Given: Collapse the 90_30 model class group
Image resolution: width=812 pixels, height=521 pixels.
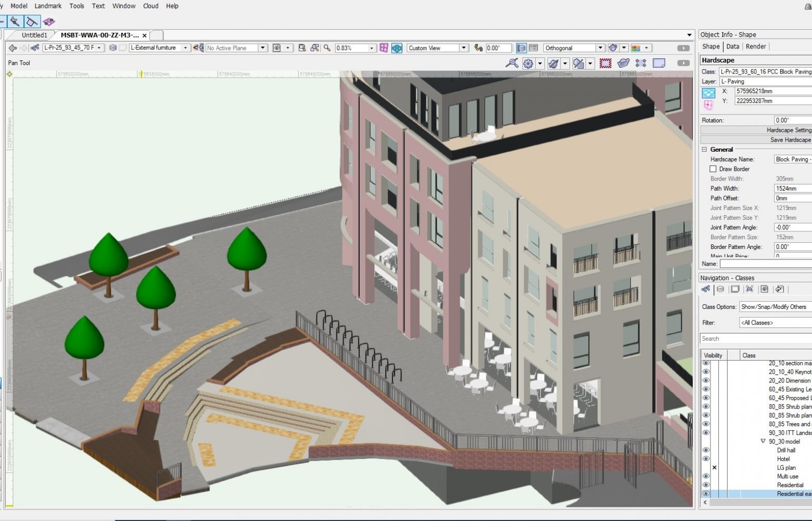Looking at the screenshot, I should 763,441.
